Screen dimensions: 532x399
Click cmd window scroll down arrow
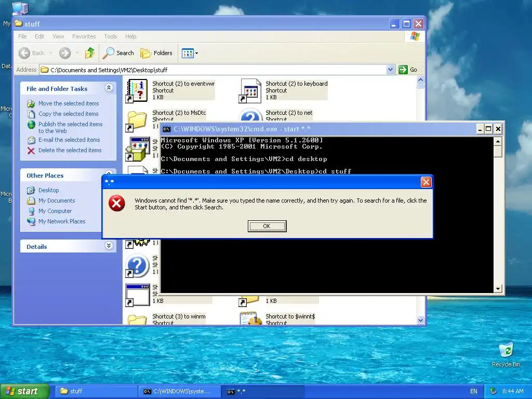tap(498, 289)
